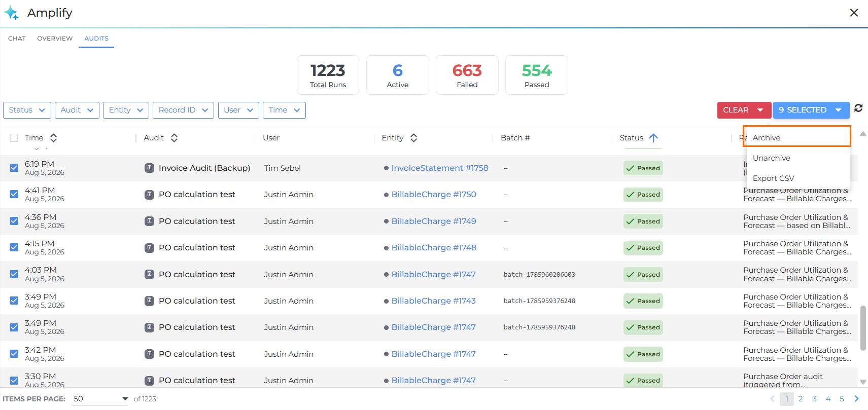The image size is (868, 410).
Task: Sort the Audit column with its arrows
Action: [x=174, y=138]
